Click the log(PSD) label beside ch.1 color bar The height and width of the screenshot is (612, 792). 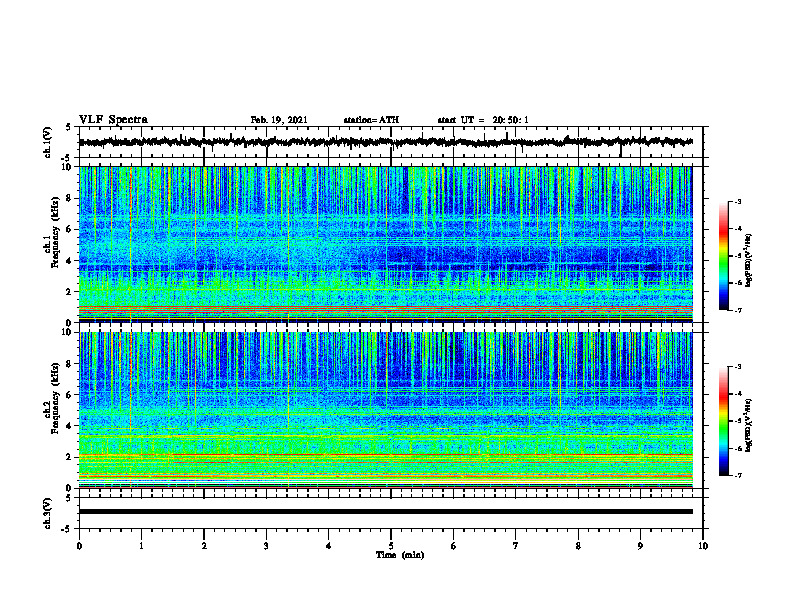pyautogui.click(x=749, y=261)
